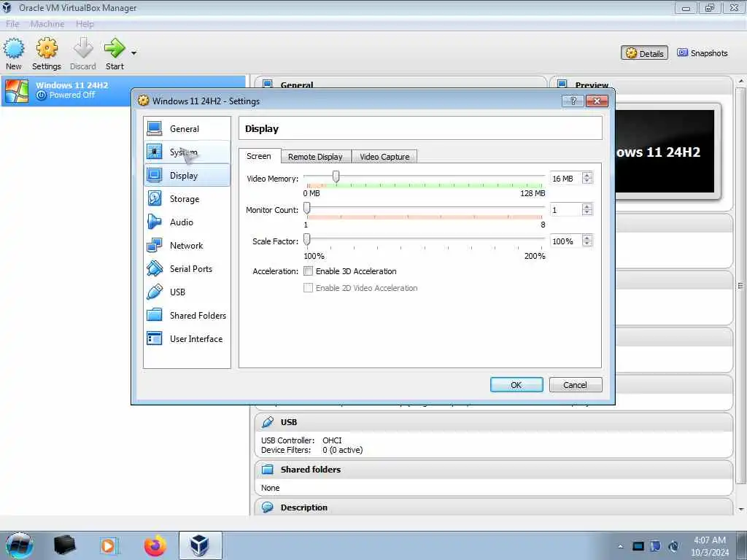This screenshot has height=560, width=747.
Task: Increase Scale Factor with the up arrow
Action: [587, 238]
